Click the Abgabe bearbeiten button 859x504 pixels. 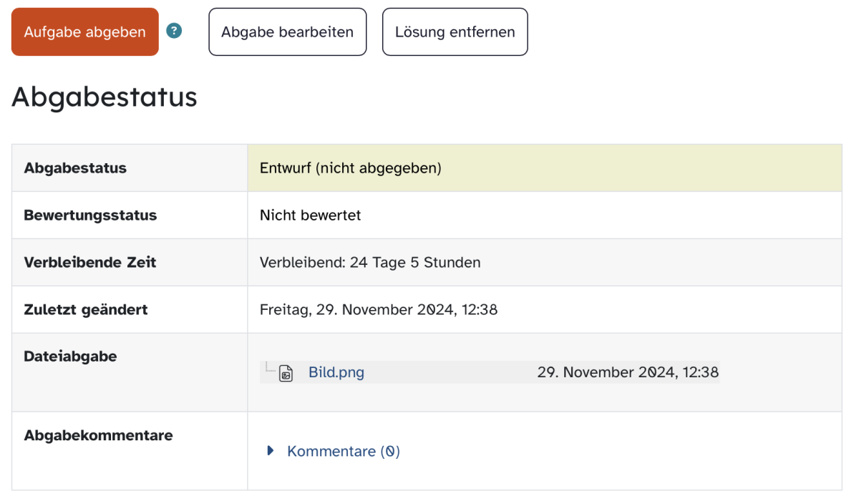point(287,32)
